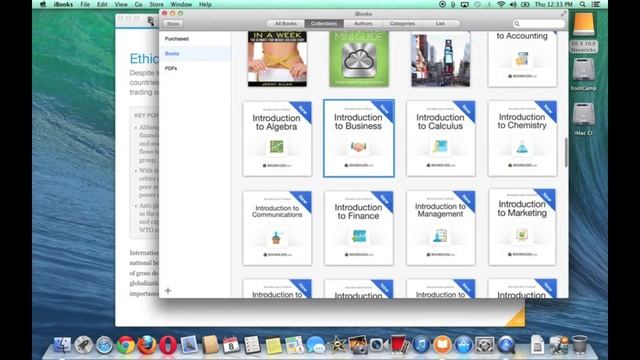Click the Store button in iBooks toolbar

pos(173,24)
